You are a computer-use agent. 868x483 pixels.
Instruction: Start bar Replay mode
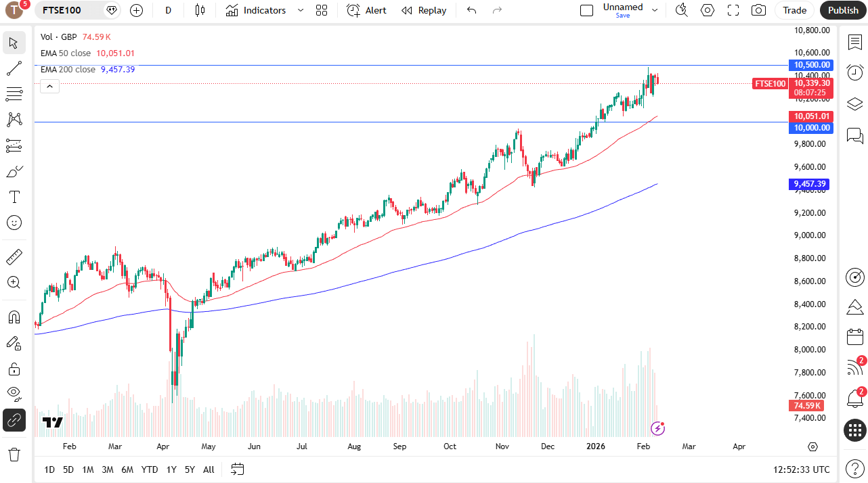[424, 10]
